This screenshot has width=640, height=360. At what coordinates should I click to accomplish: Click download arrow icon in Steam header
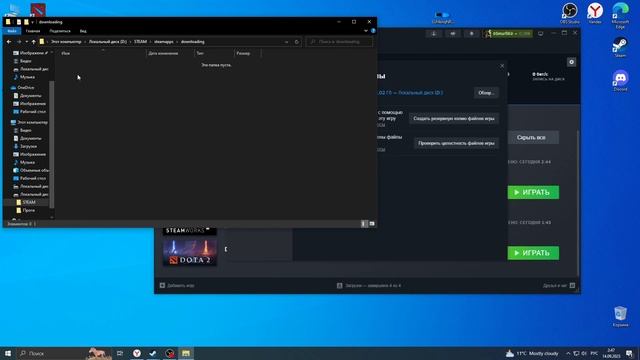(434, 33)
